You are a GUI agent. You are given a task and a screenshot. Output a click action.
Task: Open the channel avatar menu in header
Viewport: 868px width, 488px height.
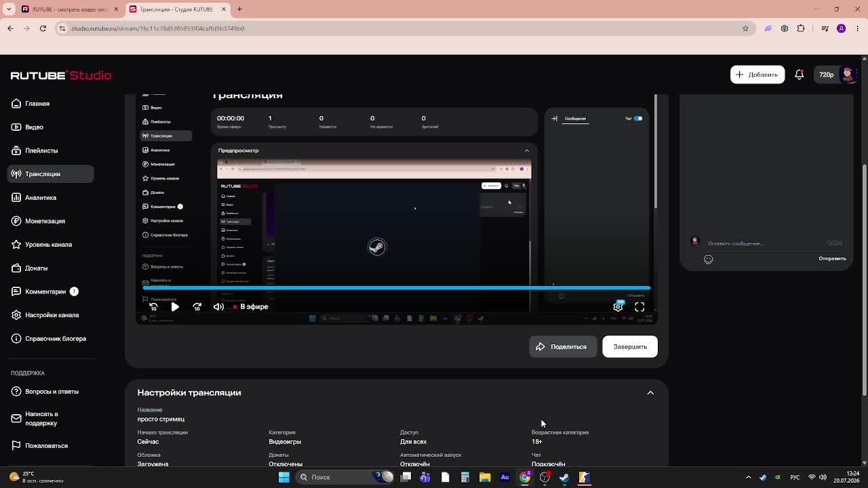tap(848, 75)
